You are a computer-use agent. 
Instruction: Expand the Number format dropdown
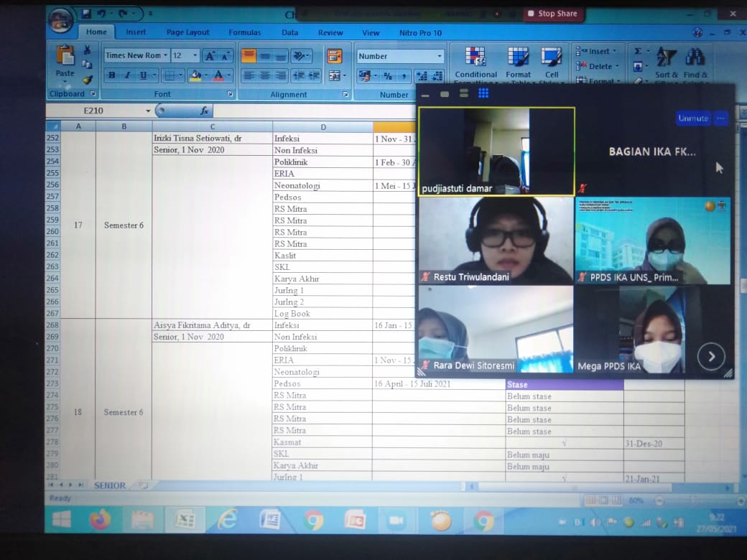click(440, 56)
